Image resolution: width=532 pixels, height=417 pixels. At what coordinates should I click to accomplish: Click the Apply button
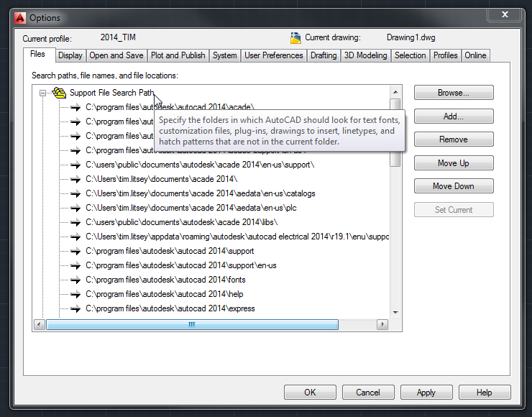[426, 393]
